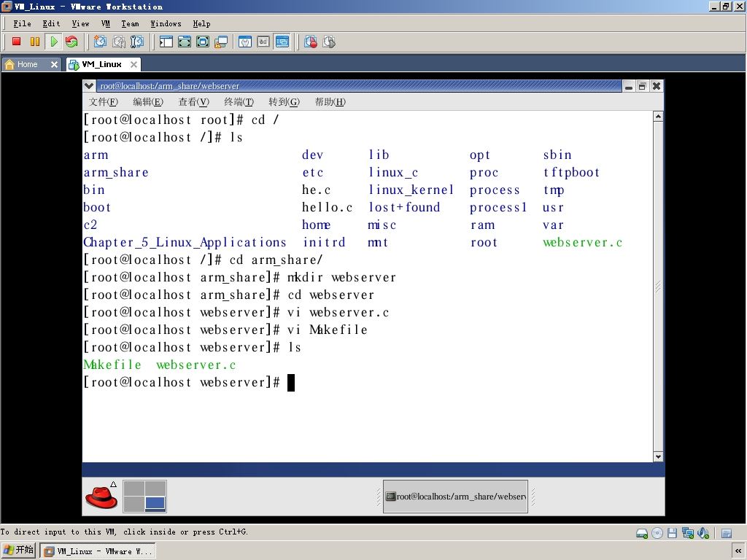Click the Makefile file name in ls output

point(112,365)
